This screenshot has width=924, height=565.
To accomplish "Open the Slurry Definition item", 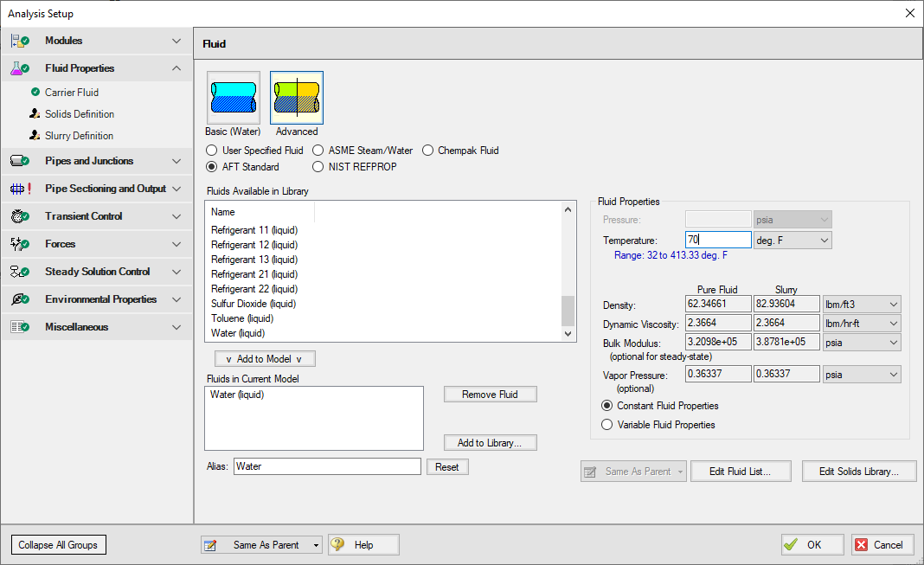I will pos(79,136).
